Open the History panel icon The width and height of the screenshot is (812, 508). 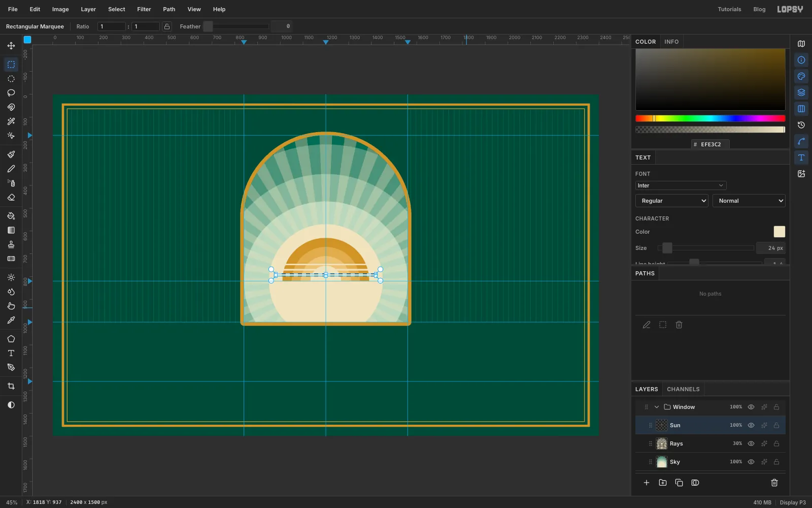tap(801, 125)
